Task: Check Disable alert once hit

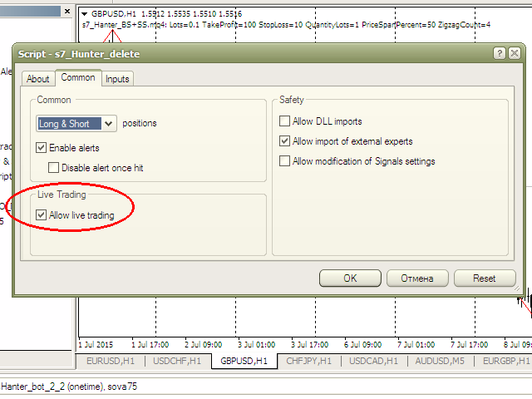Action: 53,168
